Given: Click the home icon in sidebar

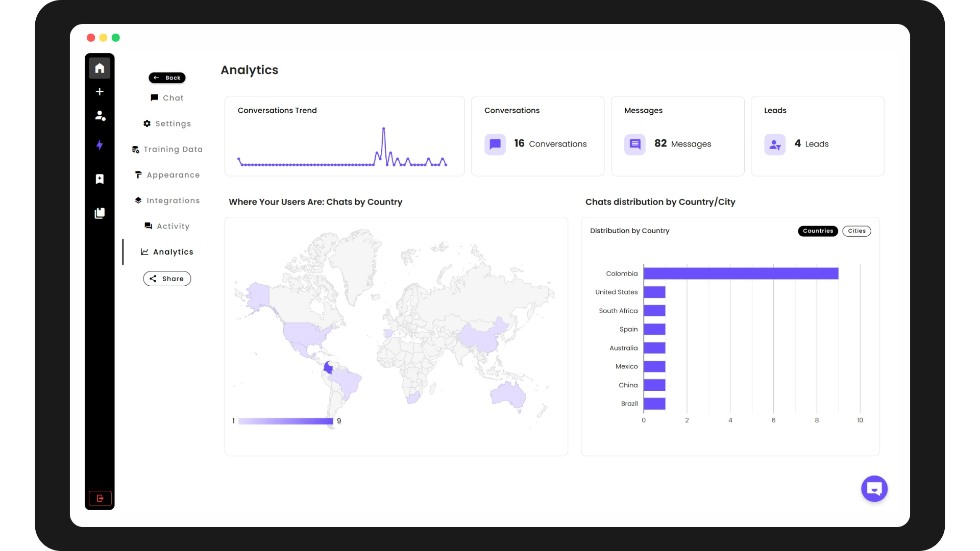Looking at the screenshot, I should tap(100, 68).
